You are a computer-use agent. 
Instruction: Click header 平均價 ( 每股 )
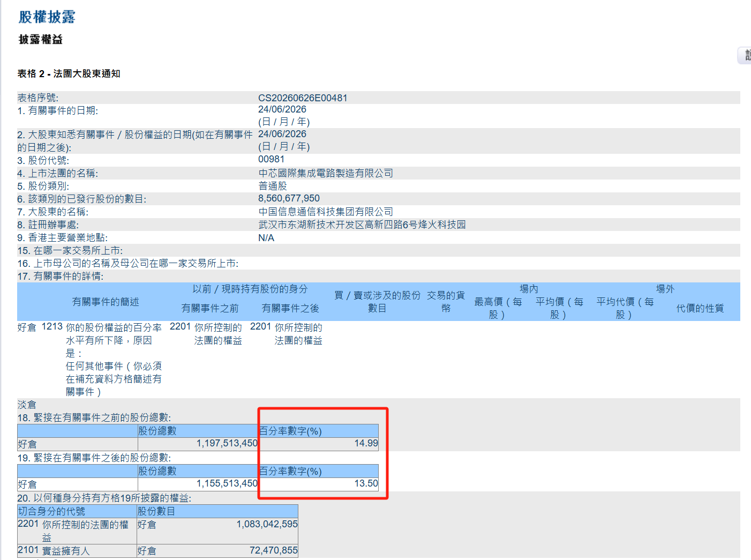click(559, 308)
